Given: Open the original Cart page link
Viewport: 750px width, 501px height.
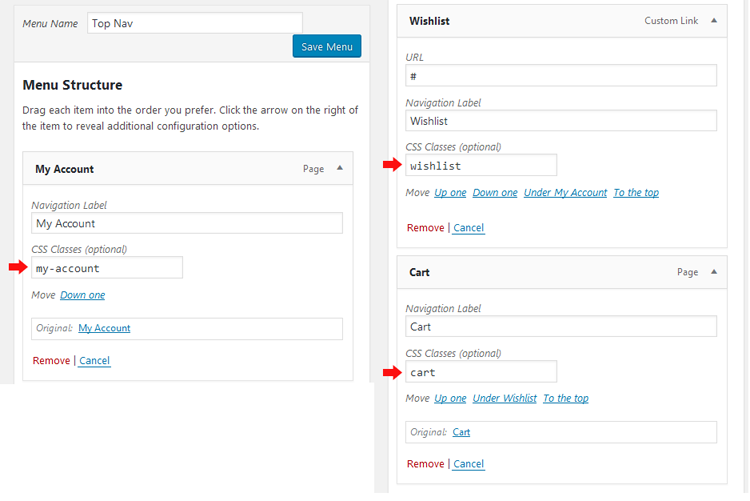Looking at the screenshot, I should click(x=461, y=432).
